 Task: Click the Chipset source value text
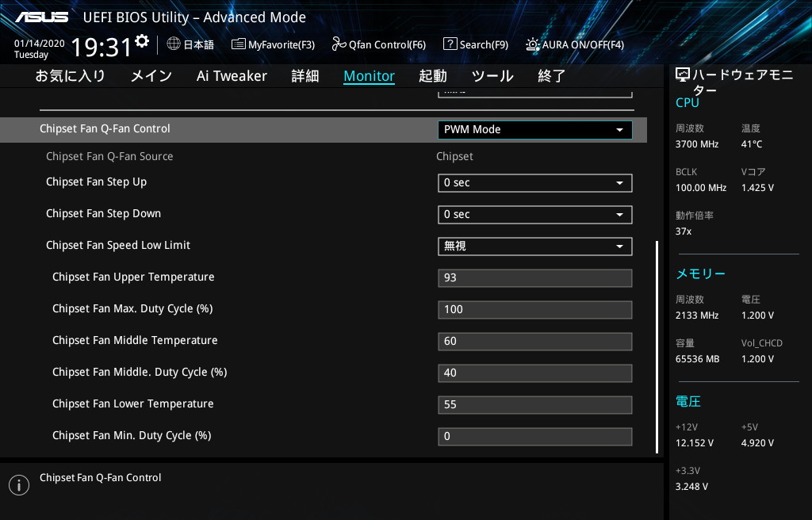tap(454, 156)
